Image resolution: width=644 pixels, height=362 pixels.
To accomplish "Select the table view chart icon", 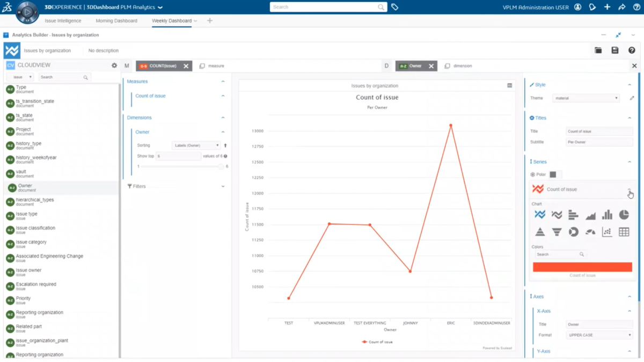I will click(624, 232).
